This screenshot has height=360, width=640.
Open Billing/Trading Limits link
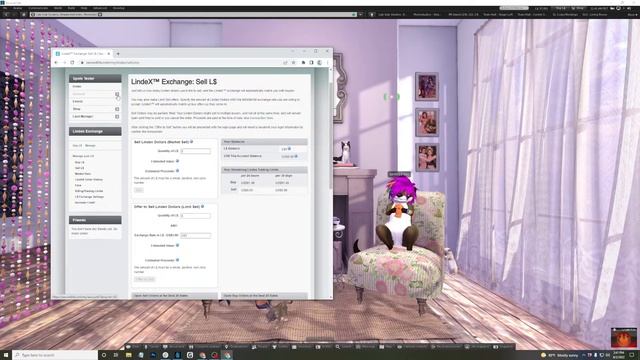pos(89,191)
